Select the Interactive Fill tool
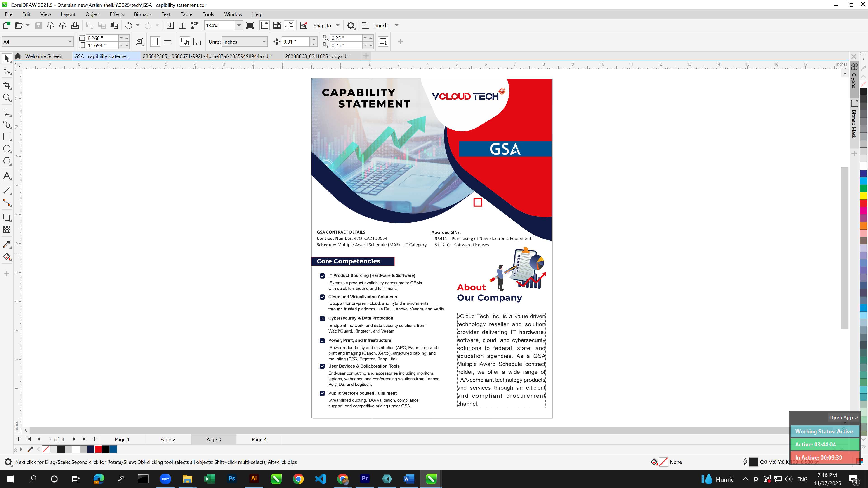The height and width of the screenshot is (488, 868). tap(7, 257)
